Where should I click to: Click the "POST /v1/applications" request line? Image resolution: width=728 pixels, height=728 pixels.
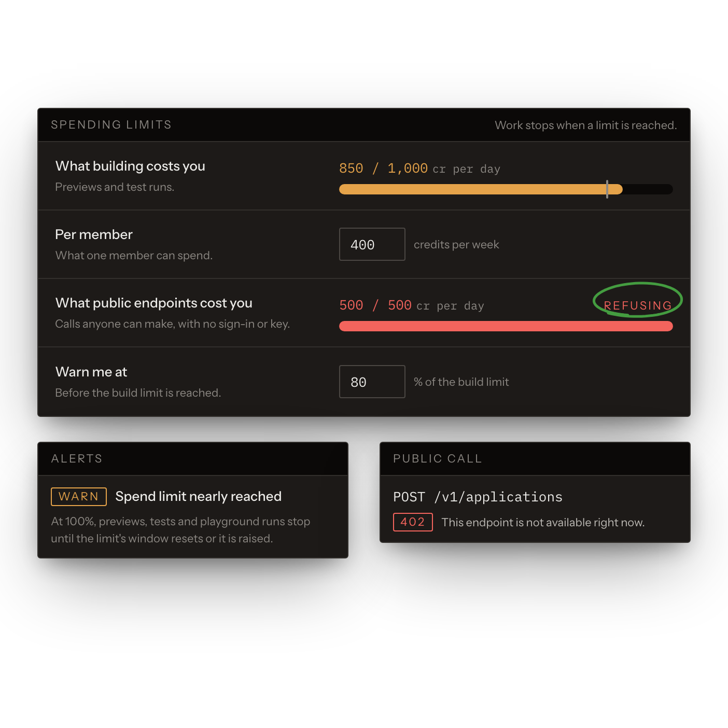(x=478, y=497)
